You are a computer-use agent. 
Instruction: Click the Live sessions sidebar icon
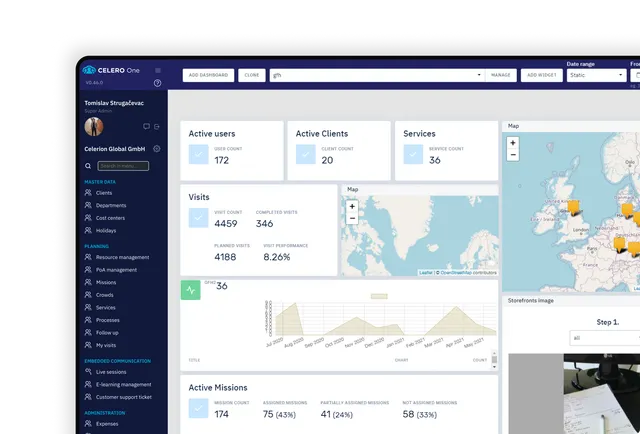point(88,372)
